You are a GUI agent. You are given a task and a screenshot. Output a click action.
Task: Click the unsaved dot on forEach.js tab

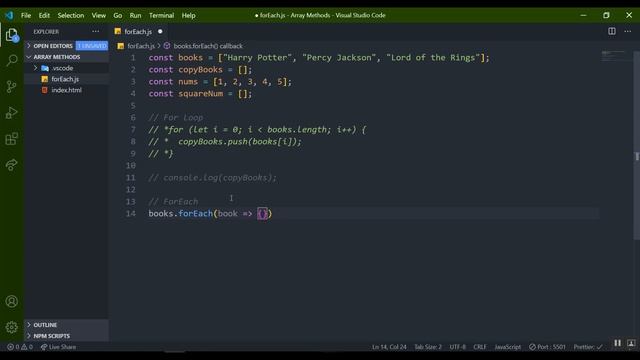coord(160,31)
